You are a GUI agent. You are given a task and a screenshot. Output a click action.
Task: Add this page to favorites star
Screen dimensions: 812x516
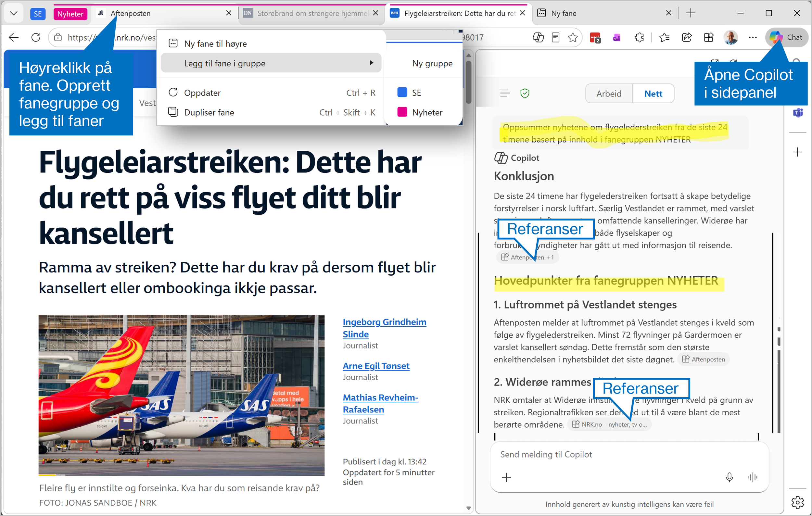(x=573, y=37)
